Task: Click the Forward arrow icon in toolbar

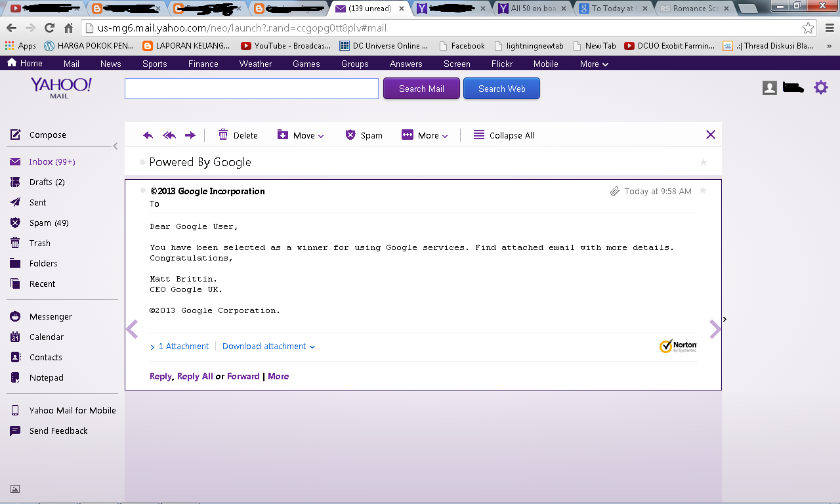Action: click(x=190, y=135)
